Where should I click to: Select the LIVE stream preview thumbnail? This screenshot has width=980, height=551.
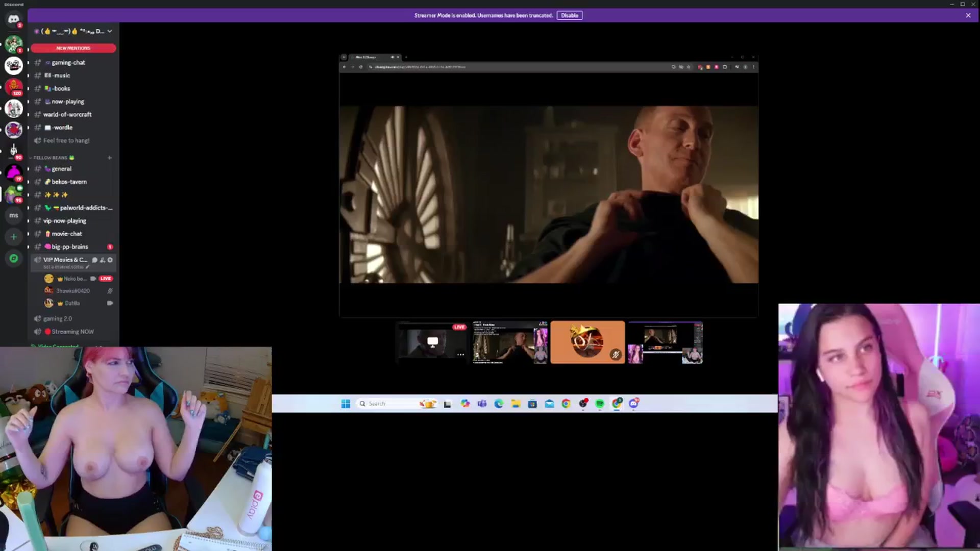click(432, 342)
